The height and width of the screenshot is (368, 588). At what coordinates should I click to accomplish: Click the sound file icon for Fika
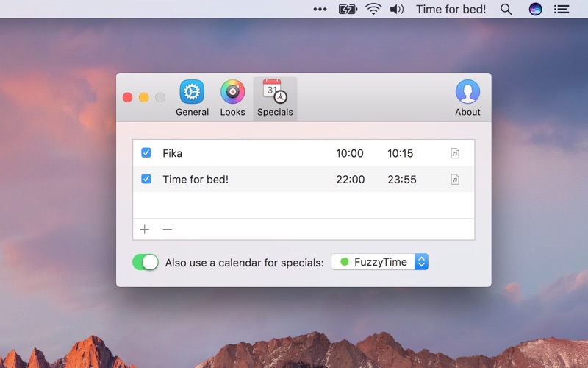(x=455, y=153)
